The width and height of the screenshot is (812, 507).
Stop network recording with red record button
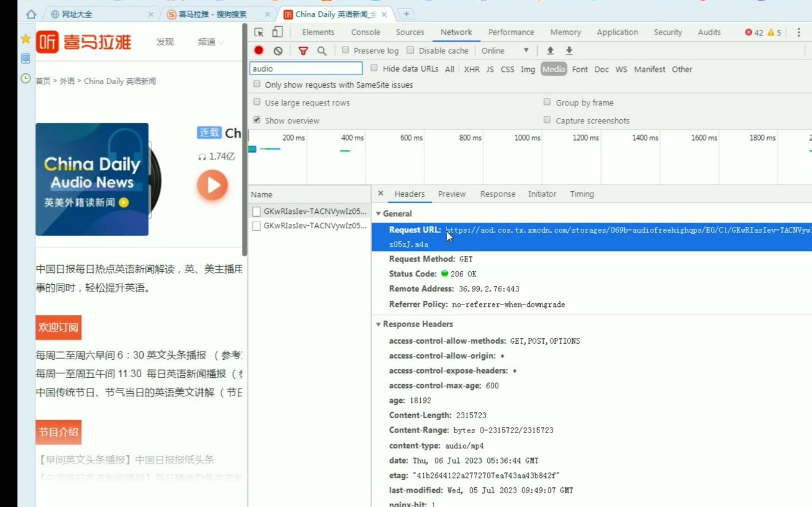[259, 51]
